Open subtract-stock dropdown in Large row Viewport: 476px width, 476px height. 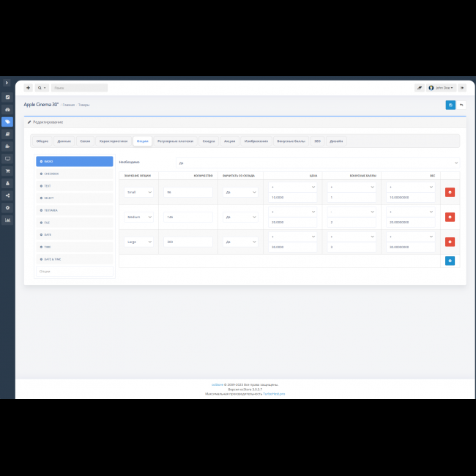coord(241,242)
